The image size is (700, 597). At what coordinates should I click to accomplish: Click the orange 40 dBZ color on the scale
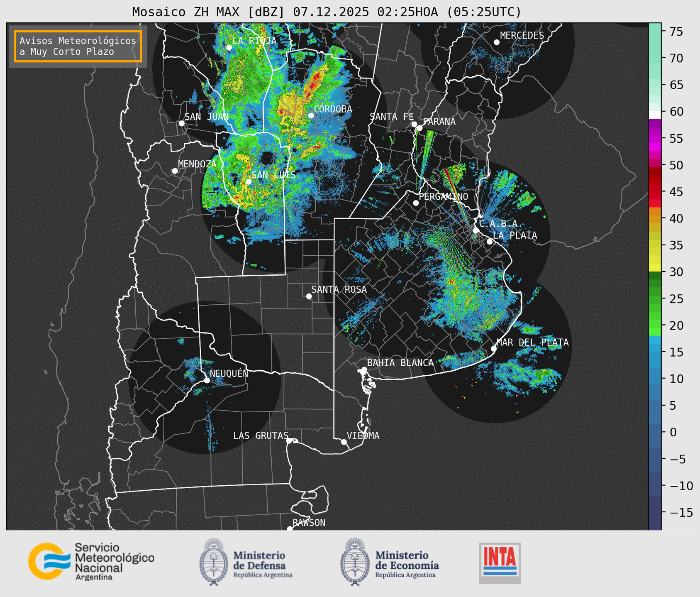[655, 218]
